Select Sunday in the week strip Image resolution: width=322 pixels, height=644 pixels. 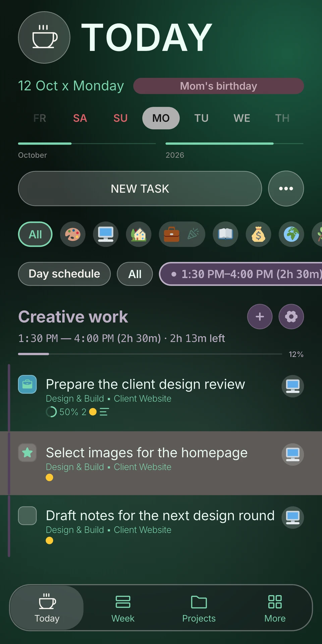[120, 118]
